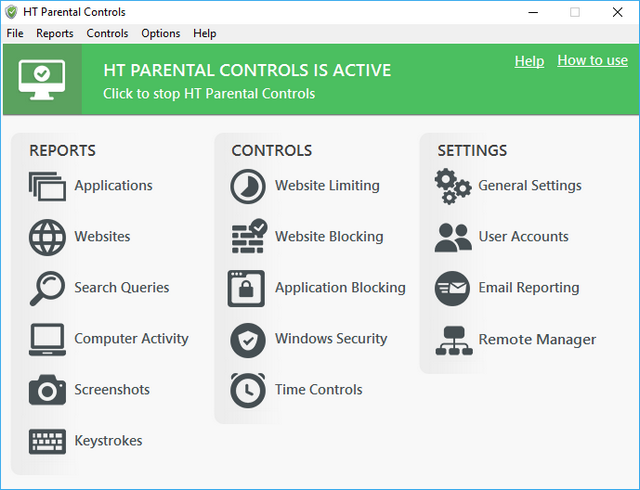Open the Website Limiting clock icon
Viewport: 640px width, 490px height.
pos(248,187)
